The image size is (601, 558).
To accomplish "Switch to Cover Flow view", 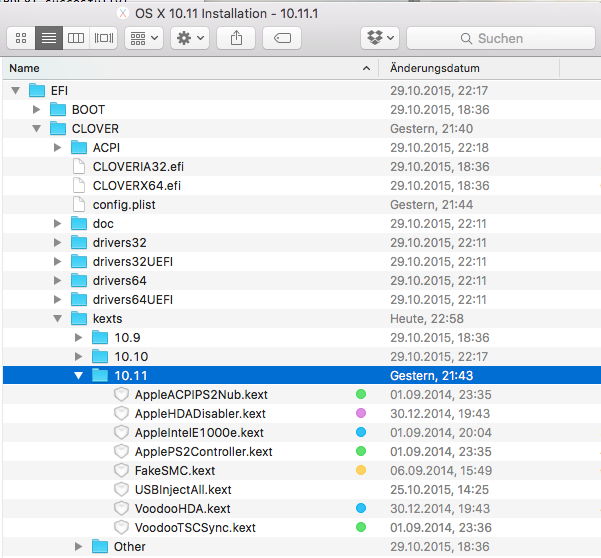I will (x=104, y=38).
